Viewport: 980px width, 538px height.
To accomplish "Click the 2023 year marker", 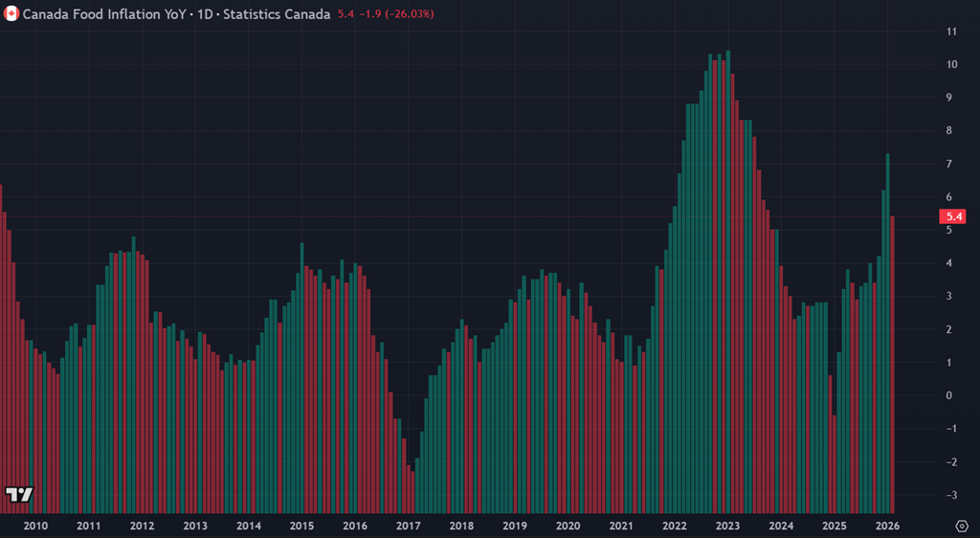I will tap(727, 526).
